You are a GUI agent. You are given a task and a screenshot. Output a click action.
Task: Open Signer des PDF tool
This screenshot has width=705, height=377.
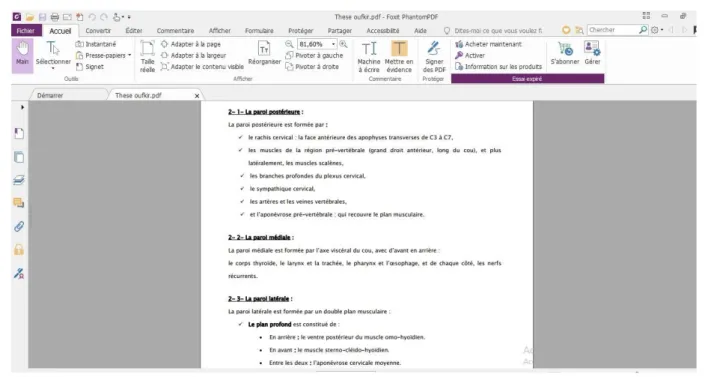[x=434, y=57]
